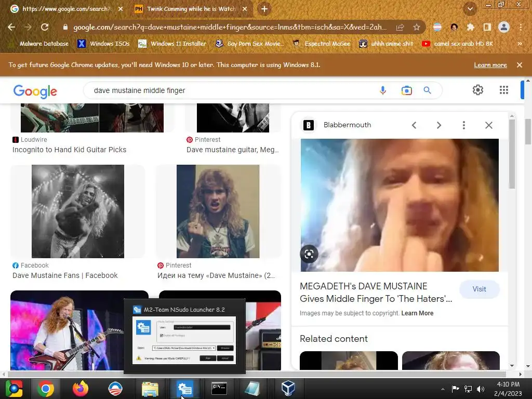Viewport: 532px width, 399px height.
Task: Open Google quick settings gear
Action: pos(478,90)
